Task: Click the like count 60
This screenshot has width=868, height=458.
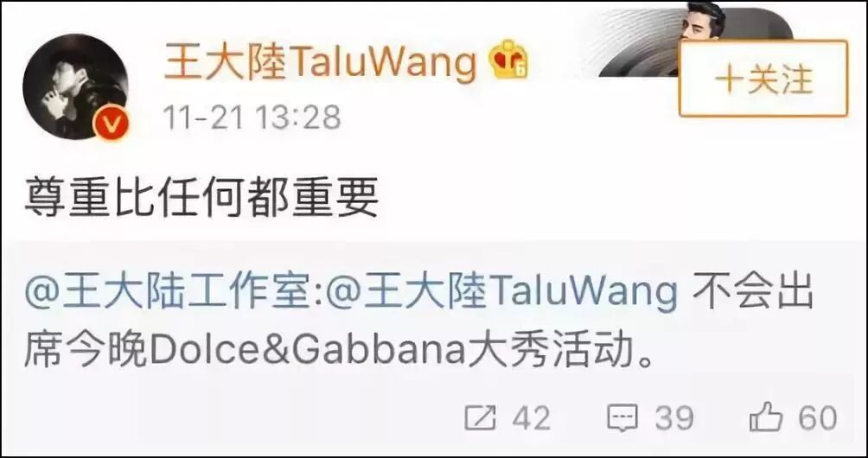Action: 818,418
